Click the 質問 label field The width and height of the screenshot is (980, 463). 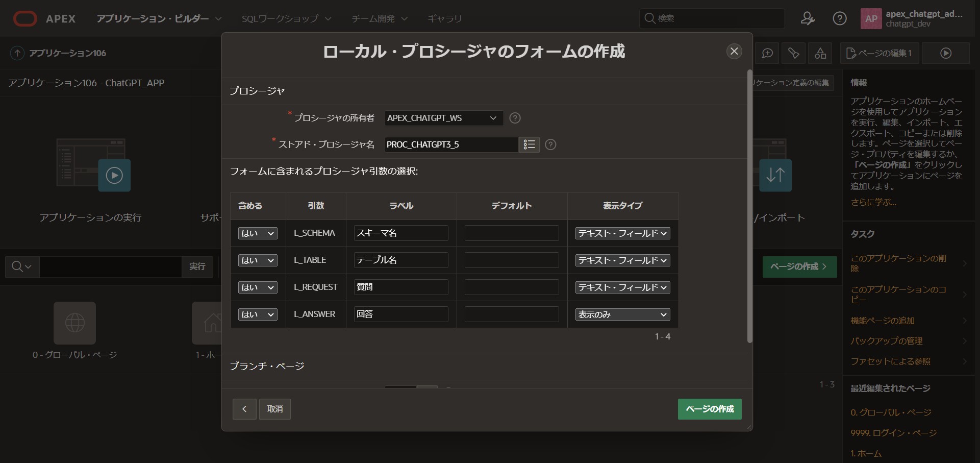pos(401,287)
